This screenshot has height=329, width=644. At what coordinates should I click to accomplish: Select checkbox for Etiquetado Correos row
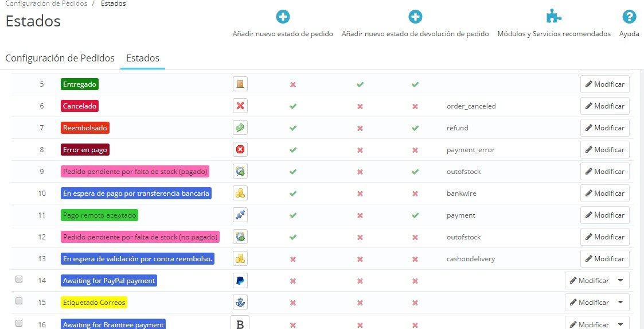(19, 301)
